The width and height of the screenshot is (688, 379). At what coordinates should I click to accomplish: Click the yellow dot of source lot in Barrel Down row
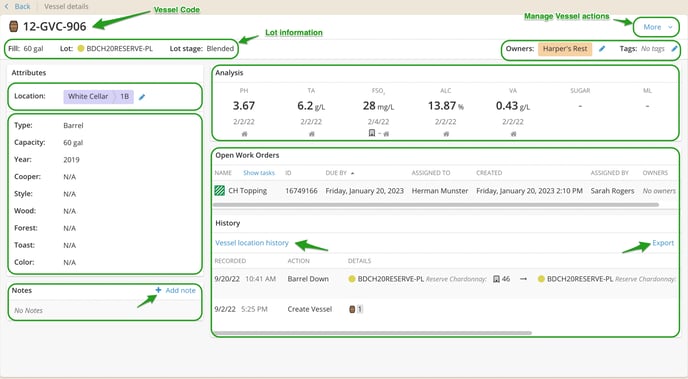pos(352,279)
